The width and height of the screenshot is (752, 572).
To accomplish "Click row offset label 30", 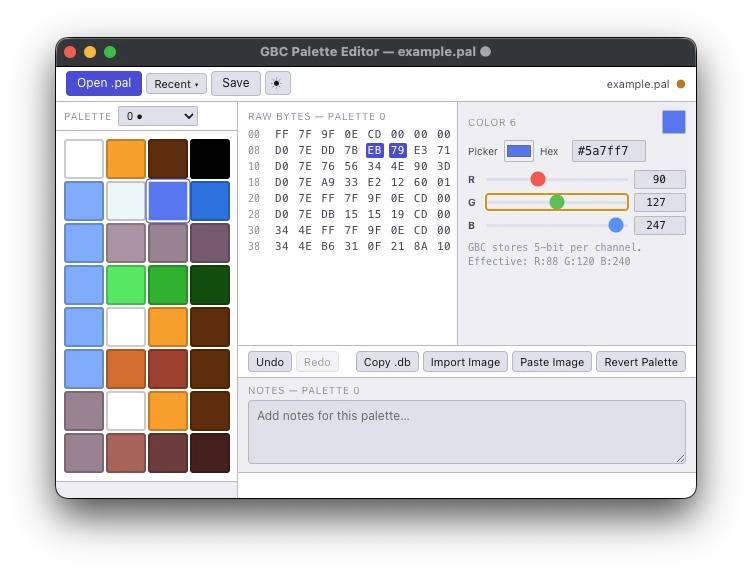I will coord(254,231).
